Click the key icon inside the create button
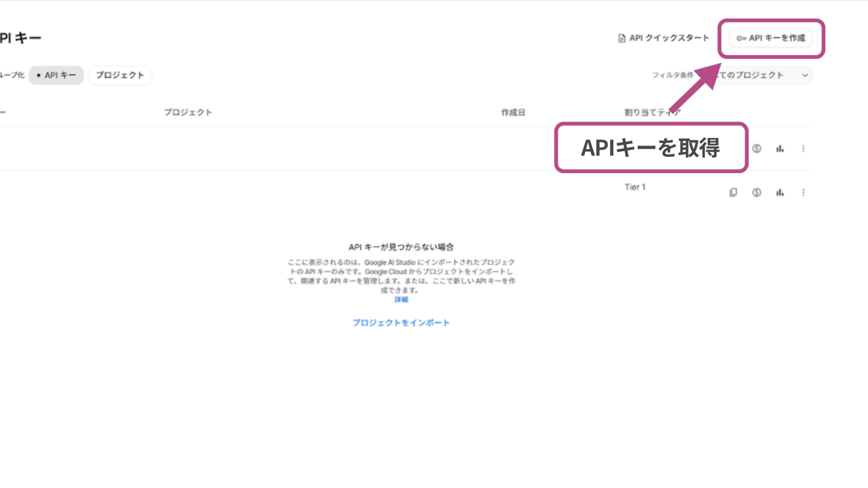 tap(741, 38)
